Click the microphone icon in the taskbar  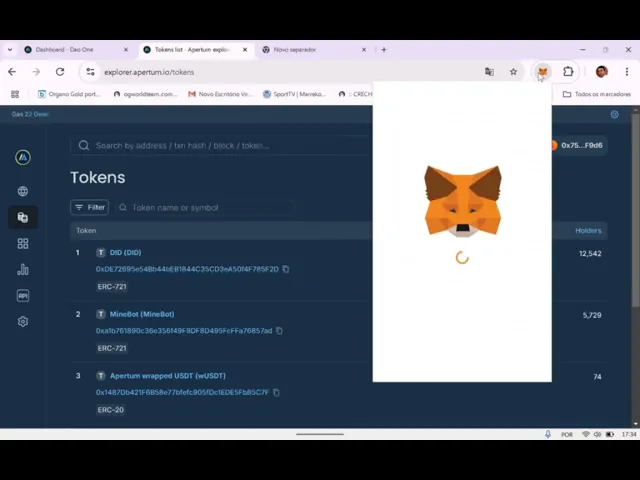point(548,434)
